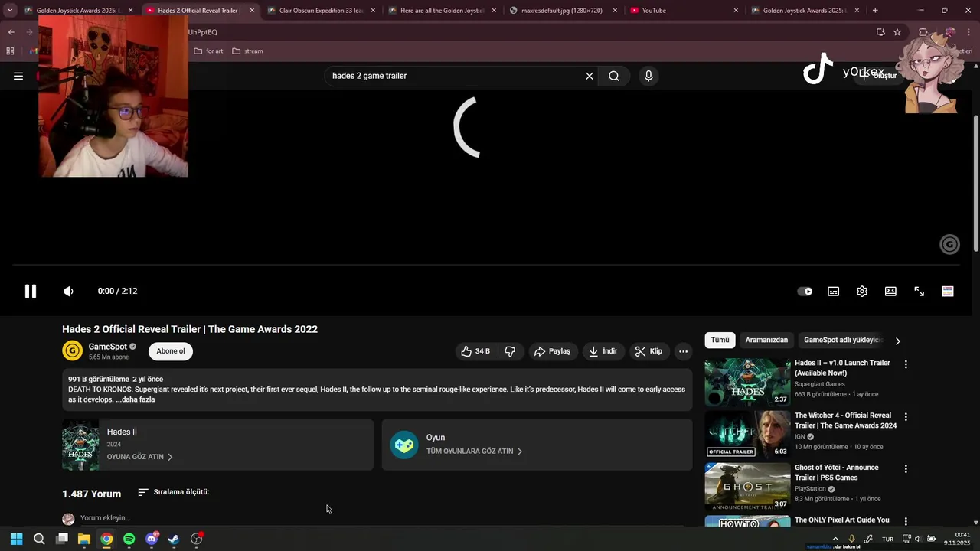Select the Tümü filter chip

[720, 340]
